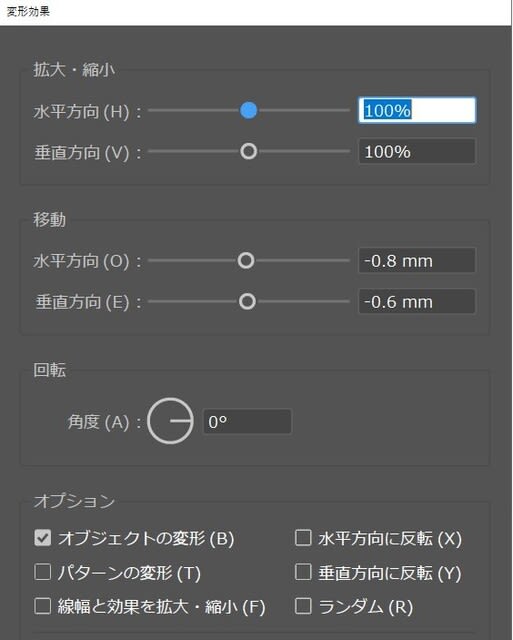Click the 垂直方向 (V) scale slider handle

(x=249, y=151)
